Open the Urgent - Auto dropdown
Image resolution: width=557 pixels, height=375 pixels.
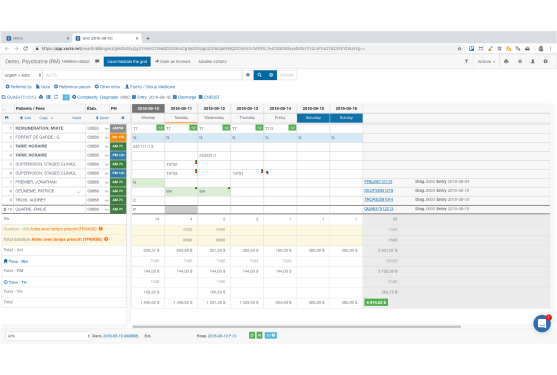(x=22, y=75)
